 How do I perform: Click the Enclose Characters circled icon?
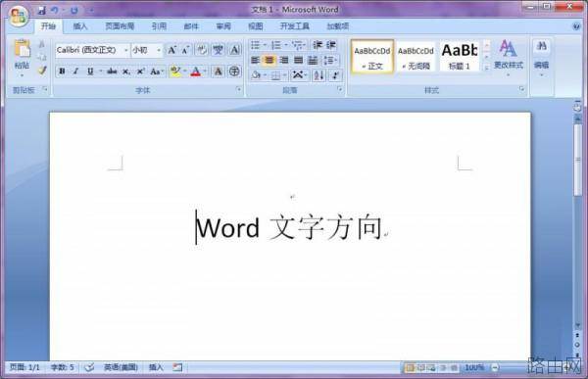coord(234,71)
